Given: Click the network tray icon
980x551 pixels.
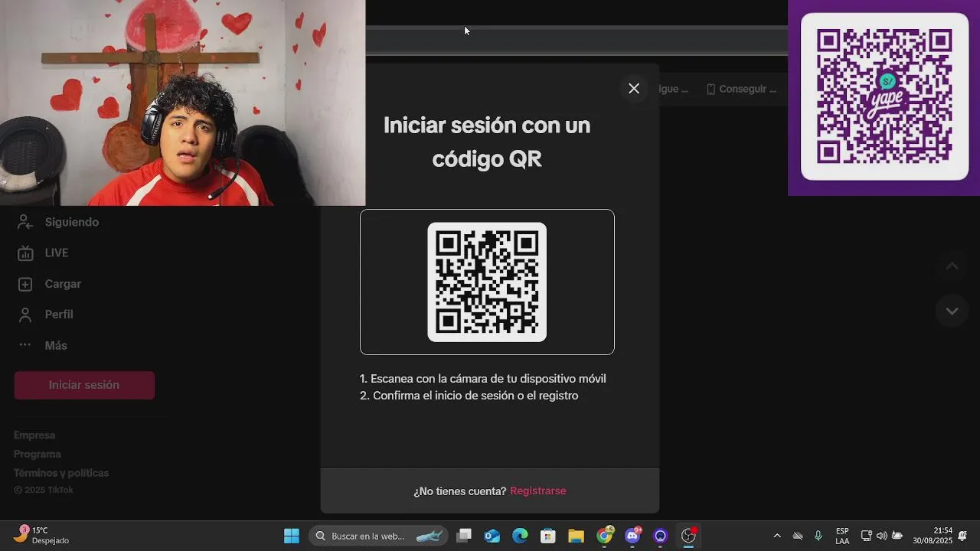Looking at the screenshot, I should click(x=866, y=536).
